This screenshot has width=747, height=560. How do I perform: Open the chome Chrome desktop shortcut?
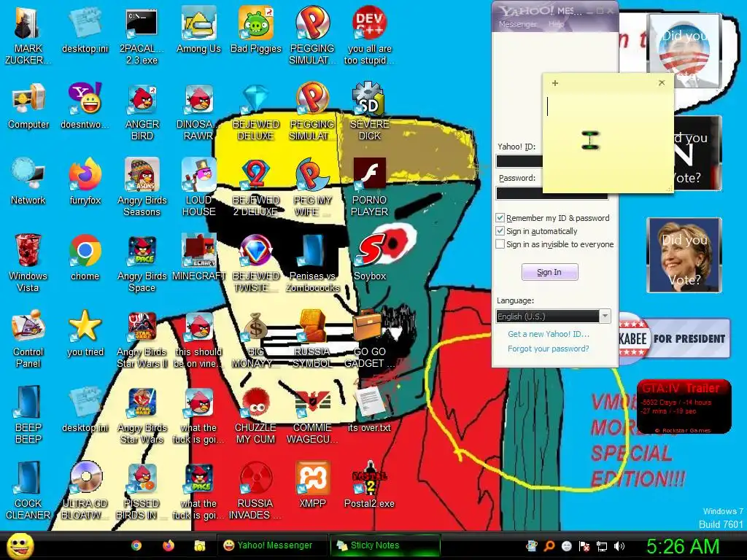point(85,257)
